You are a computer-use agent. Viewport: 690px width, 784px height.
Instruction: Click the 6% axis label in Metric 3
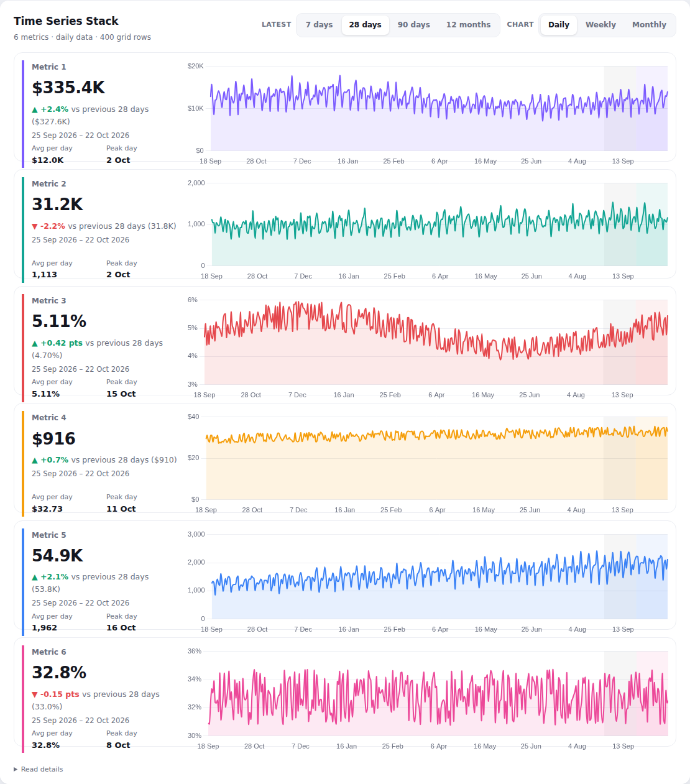tap(193, 300)
